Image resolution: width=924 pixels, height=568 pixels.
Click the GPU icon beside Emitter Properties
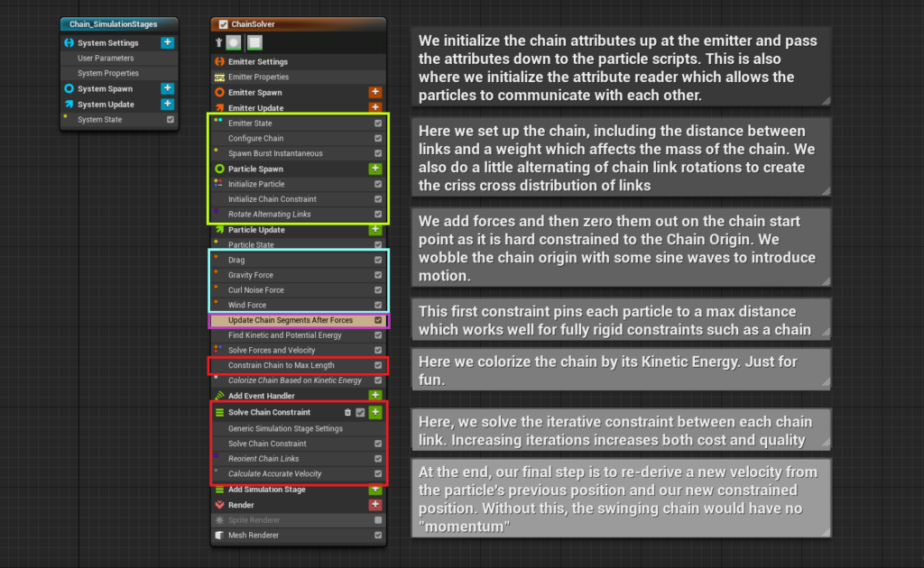coord(219,78)
